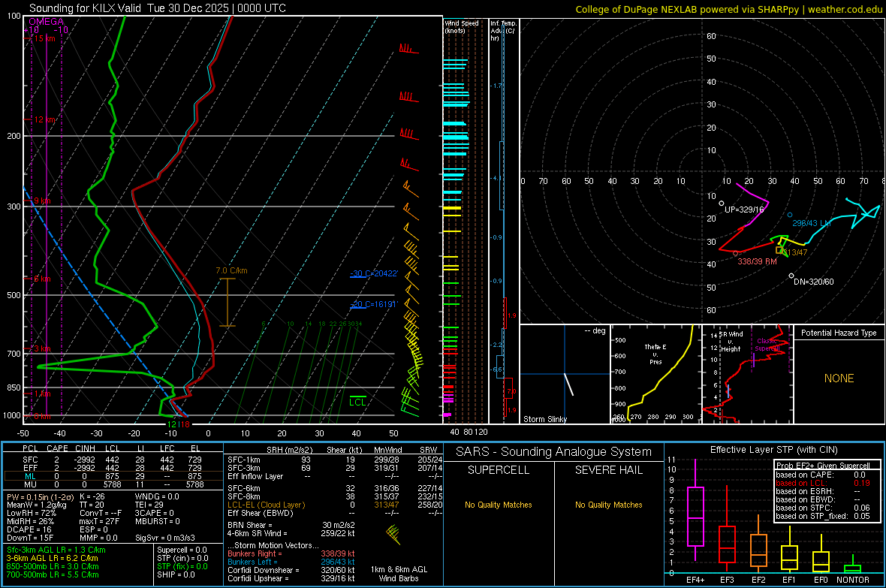Click the Eff Inflow Layer row

tap(335, 476)
